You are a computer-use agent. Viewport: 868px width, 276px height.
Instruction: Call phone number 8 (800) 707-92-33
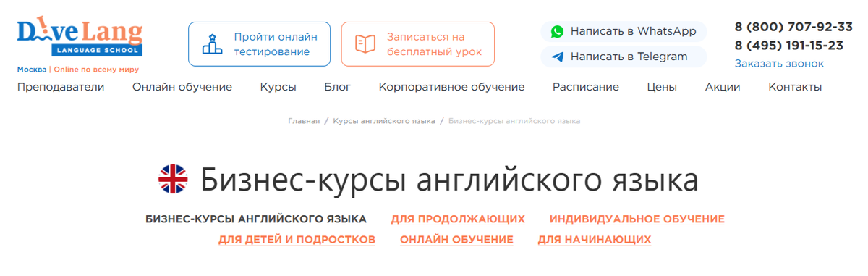793,27
